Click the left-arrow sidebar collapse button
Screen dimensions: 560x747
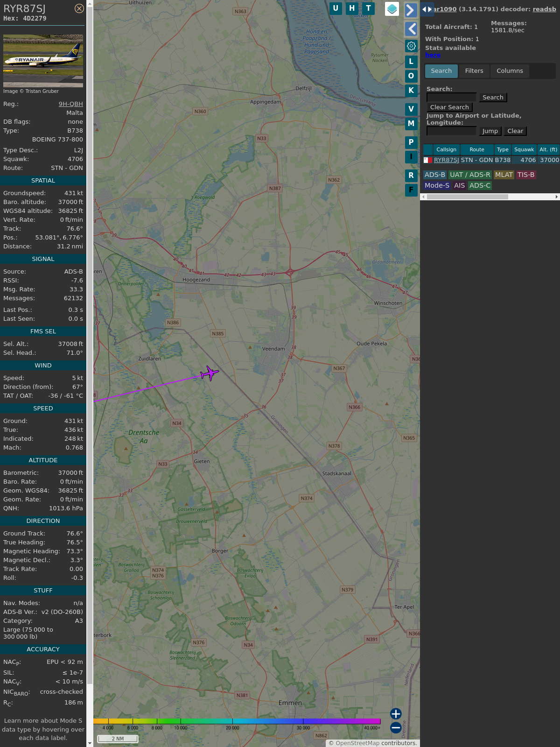tap(411, 29)
